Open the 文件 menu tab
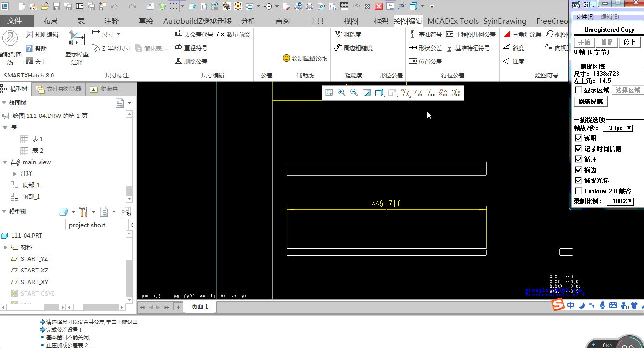 (x=15, y=21)
